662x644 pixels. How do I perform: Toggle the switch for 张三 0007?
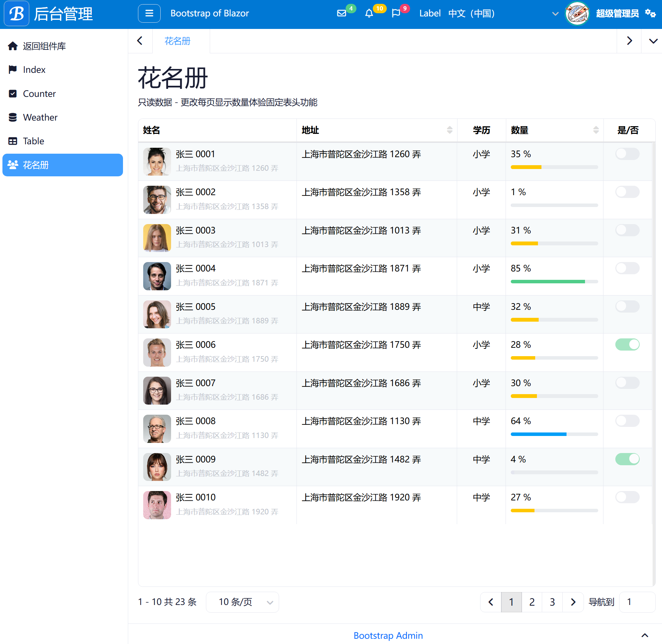(627, 383)
